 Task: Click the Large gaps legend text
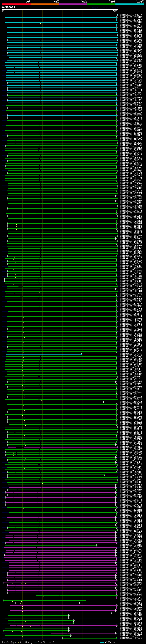click(x=28, y=642)
